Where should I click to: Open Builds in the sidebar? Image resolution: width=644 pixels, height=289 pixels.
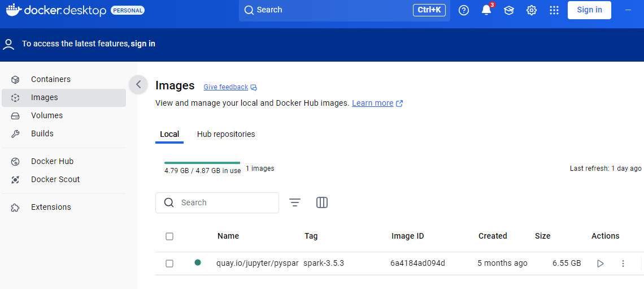tap(64, 133)
